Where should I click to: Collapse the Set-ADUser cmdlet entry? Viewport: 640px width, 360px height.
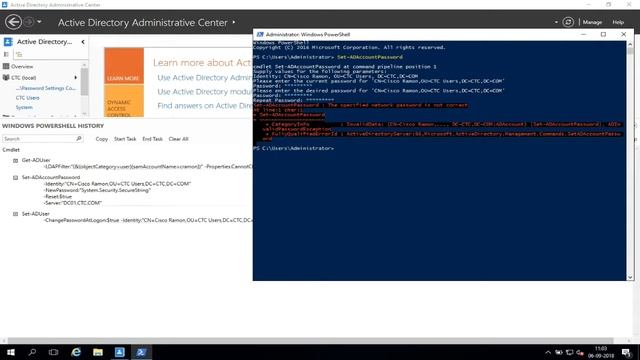click(x=16, y=214)
